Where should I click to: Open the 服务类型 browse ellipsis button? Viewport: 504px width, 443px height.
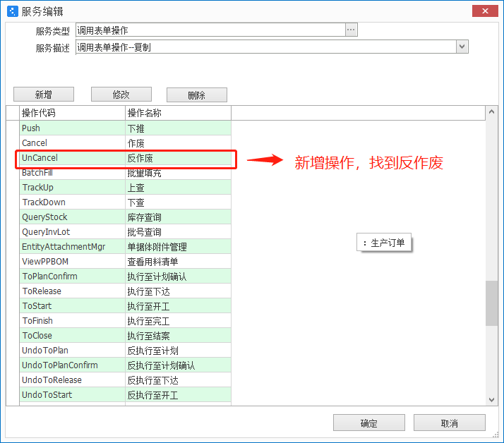coord(351,30)
